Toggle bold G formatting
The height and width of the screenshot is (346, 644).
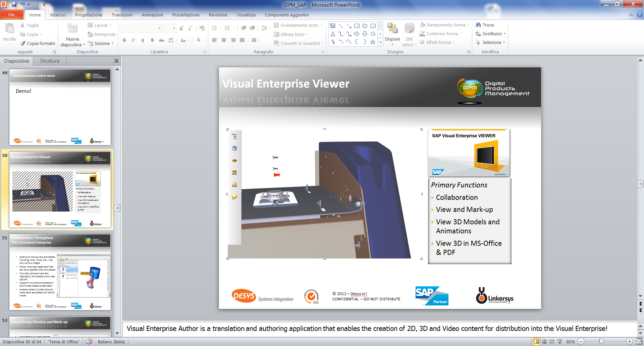click(x=124, y=40)
